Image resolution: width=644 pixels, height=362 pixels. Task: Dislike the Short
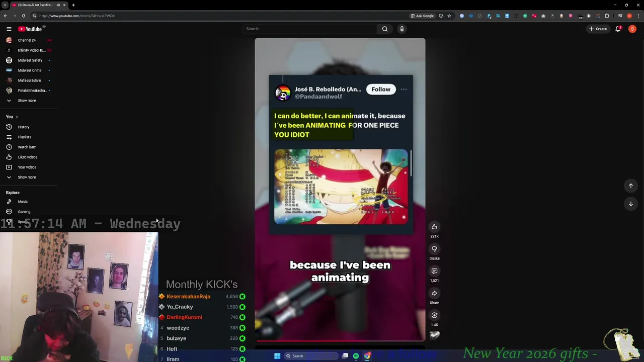tap(434, 249)
